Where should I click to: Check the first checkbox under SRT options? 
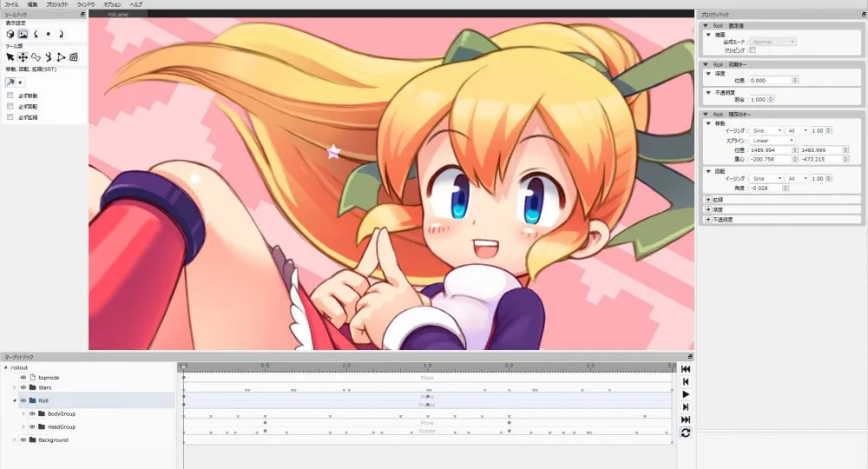tap(10, 96)
